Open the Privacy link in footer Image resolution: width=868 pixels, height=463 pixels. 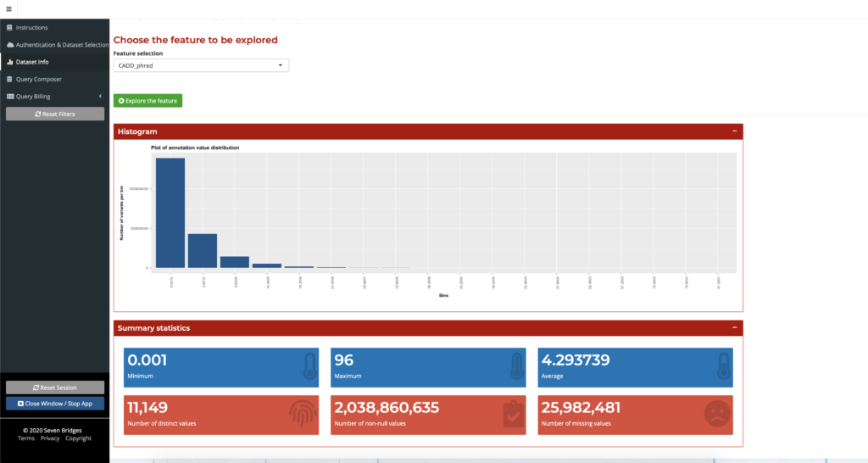click(50, 438)
